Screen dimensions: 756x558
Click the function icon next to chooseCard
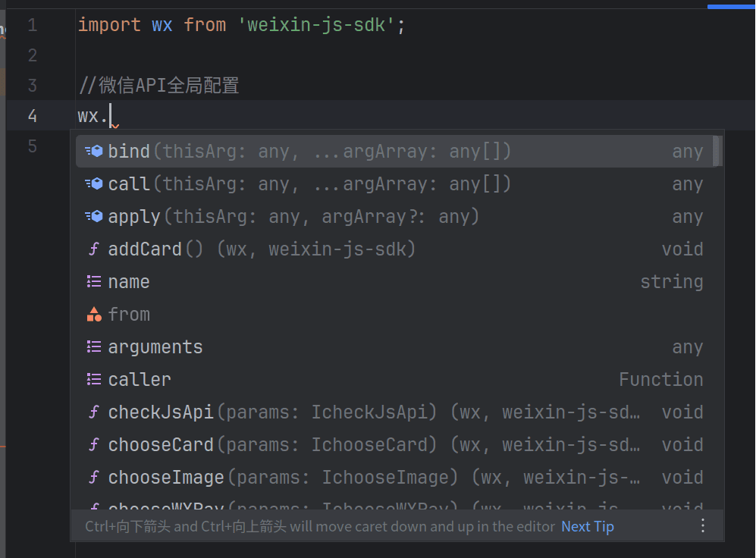(94, 445)
